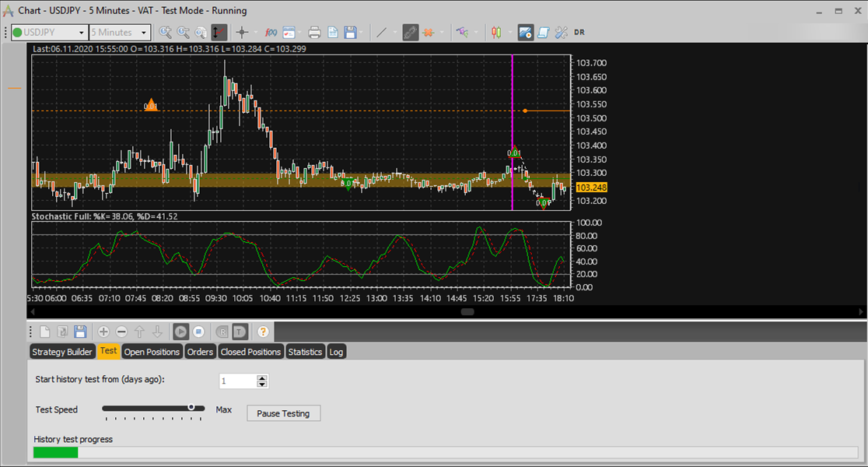Increase days ago with up stepper
Viewport: 868px width, 467px height.
point(262,377)
